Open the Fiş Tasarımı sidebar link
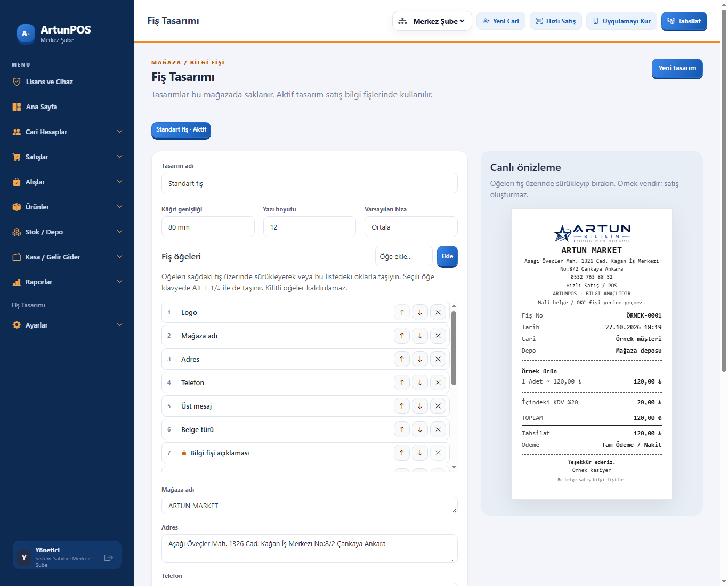The width and height of the screenshot is (728, 586). point(29,305)
